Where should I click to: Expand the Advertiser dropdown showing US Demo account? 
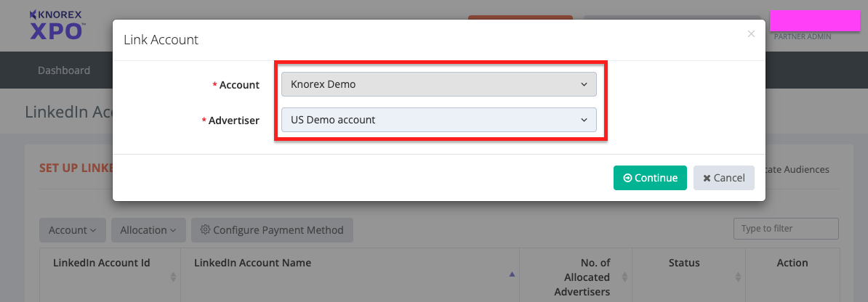pos(439,120)
